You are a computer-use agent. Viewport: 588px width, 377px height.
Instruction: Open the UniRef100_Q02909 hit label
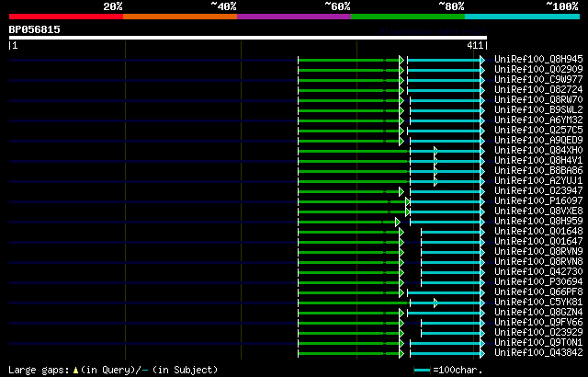pyautogui.click(x=538, y=69)
